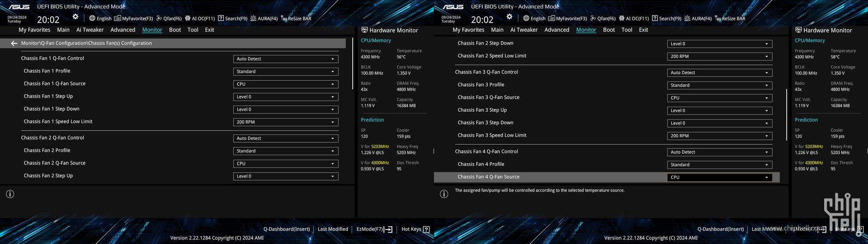
Task: Open English language selector in left screen
Action: point(100,19)
